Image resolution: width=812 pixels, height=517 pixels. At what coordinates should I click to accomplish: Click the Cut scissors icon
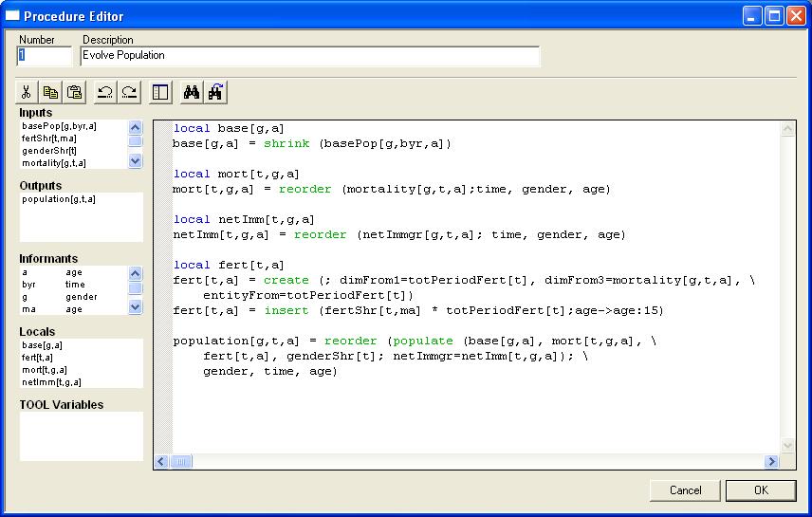27,92
